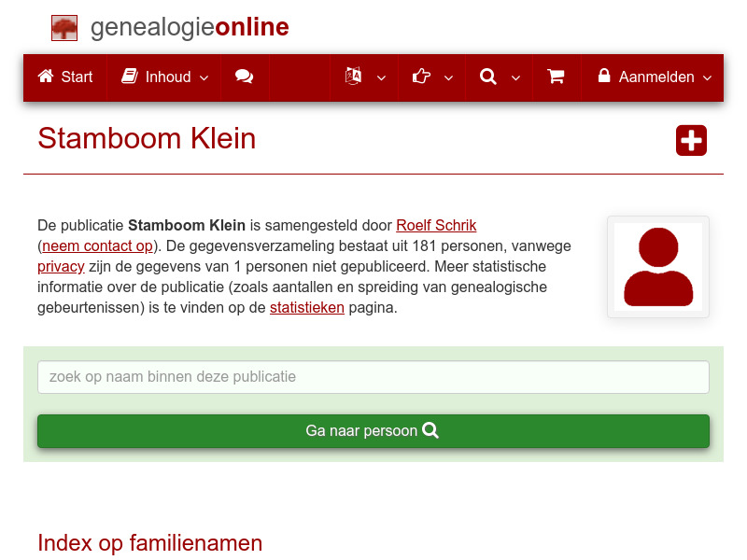Screen dimensions: 747x560
Task: Open the dropdown next to the search icon
Action: tap(515, 77)
